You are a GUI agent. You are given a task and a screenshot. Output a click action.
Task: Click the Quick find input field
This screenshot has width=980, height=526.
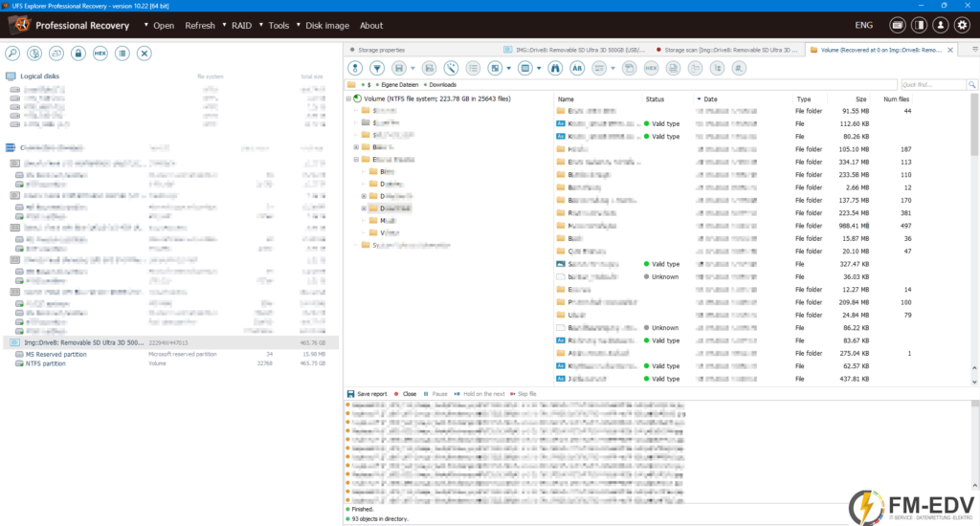click(x=933, y=84)
